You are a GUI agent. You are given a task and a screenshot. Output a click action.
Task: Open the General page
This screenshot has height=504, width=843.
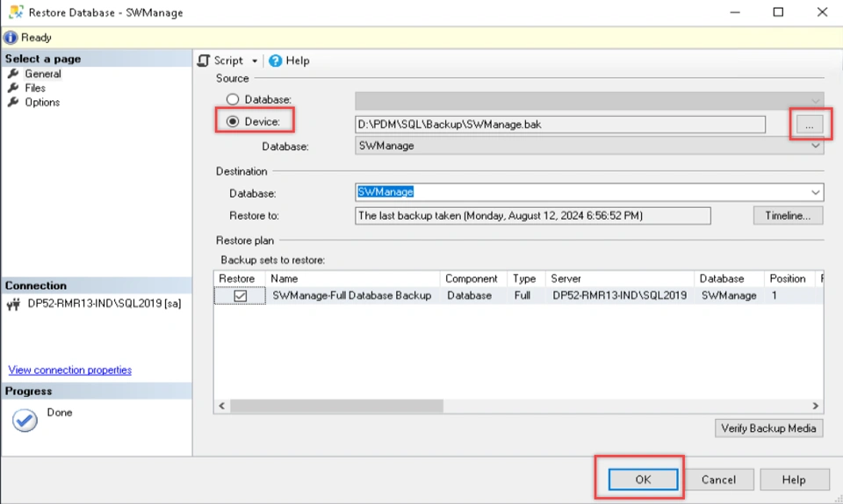43,74
